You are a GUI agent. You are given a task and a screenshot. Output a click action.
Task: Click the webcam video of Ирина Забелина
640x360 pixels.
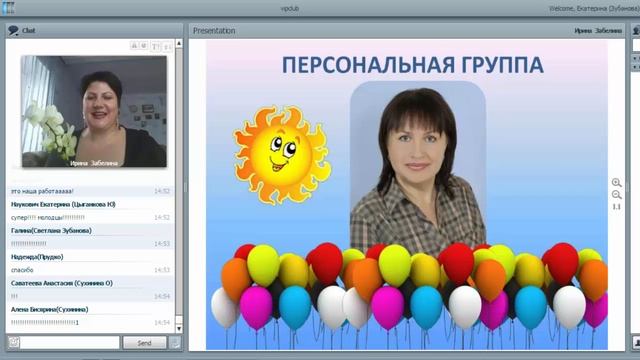pyautogui.click(x=94, y=111)
